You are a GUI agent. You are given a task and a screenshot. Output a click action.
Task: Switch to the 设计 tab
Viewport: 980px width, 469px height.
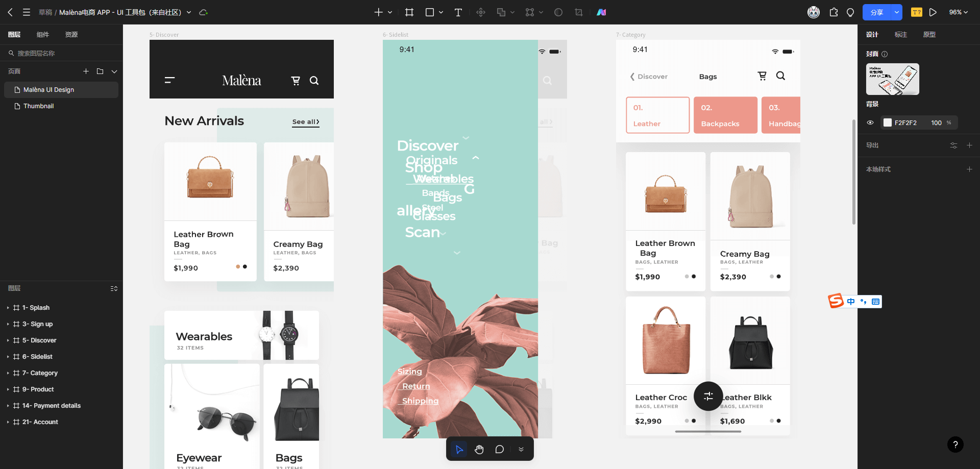coord(872,35)
